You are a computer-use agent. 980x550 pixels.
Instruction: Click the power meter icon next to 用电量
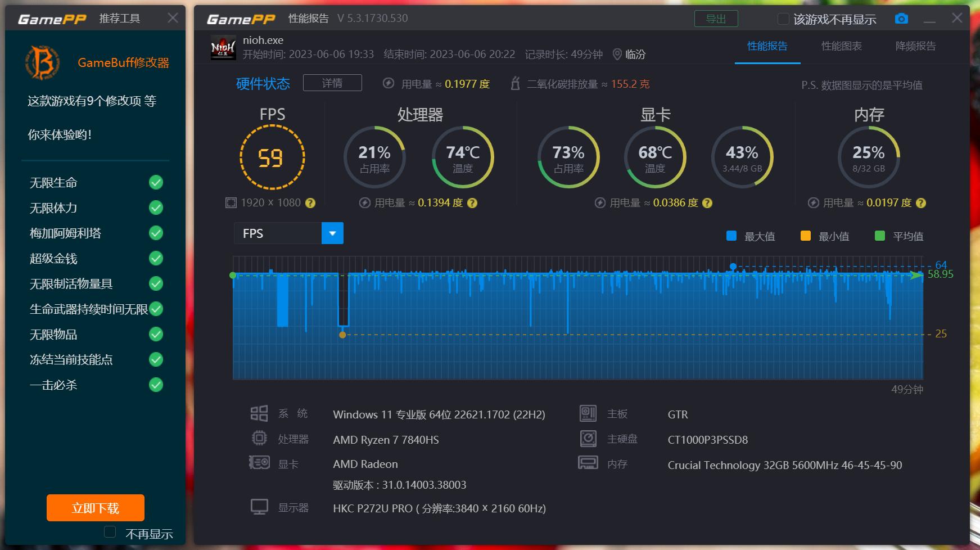pyautogui.click(x=388, y=83)
